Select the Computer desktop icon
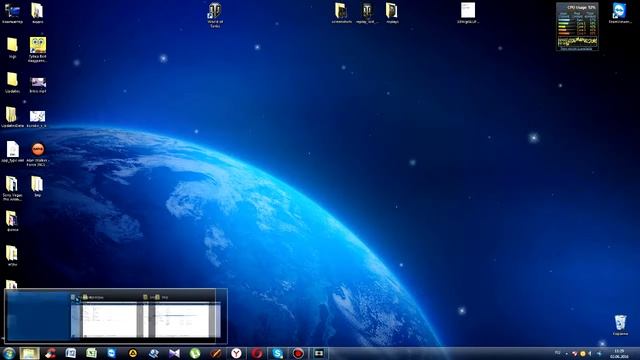 12,12
